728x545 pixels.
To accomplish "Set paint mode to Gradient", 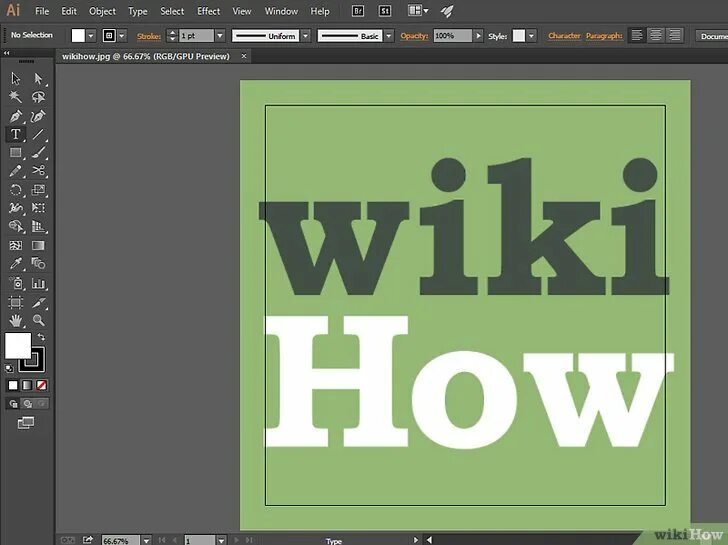I will [x=27, y=385].
